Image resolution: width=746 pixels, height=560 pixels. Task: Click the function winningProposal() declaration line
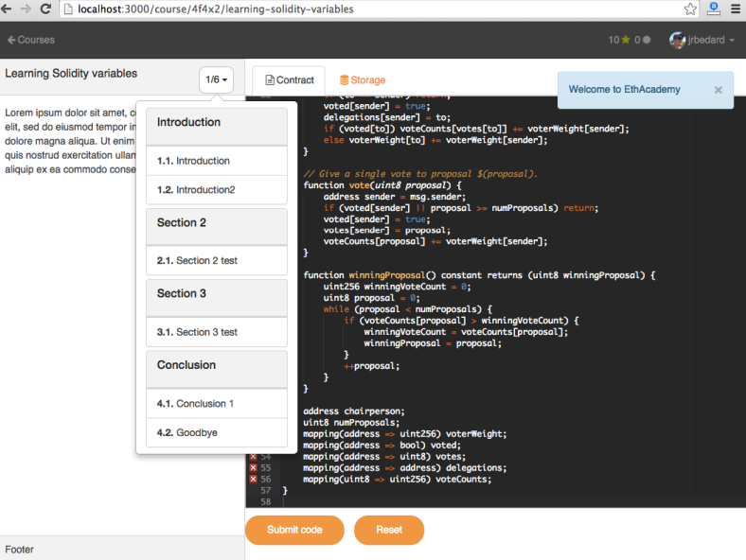coord(479,275)
